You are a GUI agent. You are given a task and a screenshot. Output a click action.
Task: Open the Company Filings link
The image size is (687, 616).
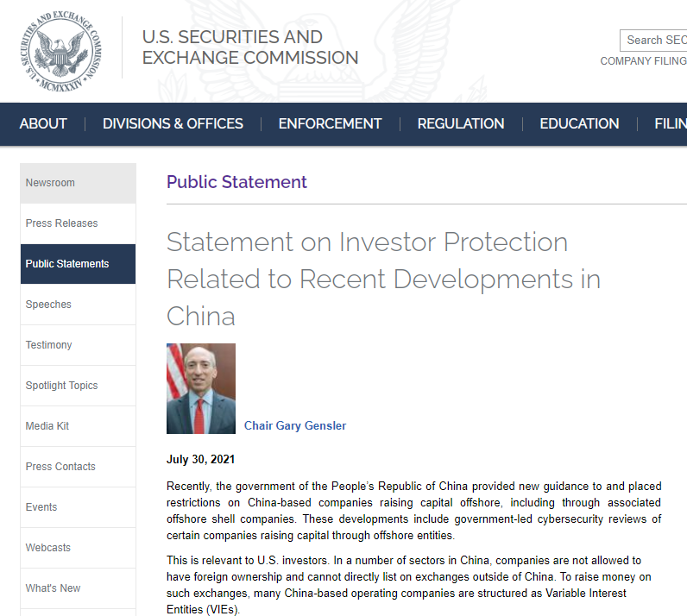point(644,61)
